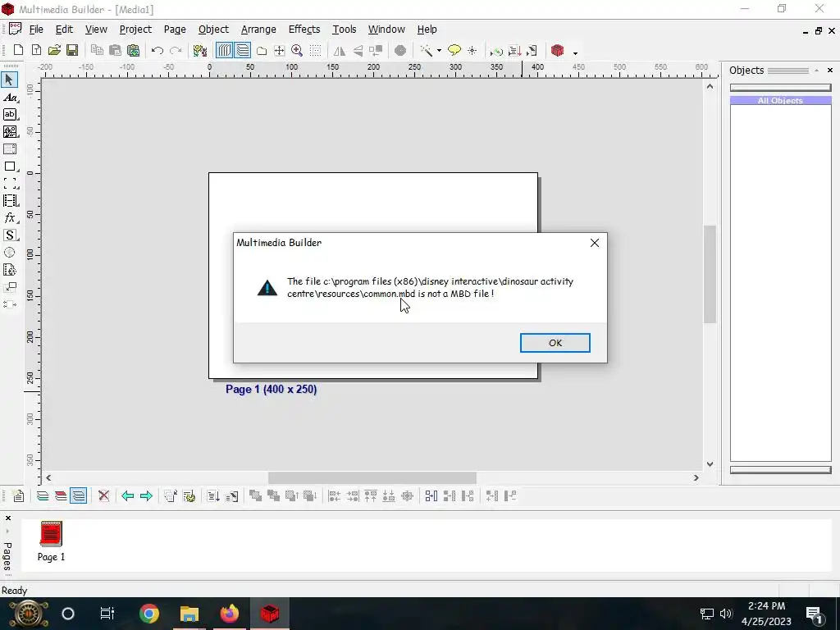Open the File menu
The width and height of the screenshot is (840, 630).
pos(36,30)
